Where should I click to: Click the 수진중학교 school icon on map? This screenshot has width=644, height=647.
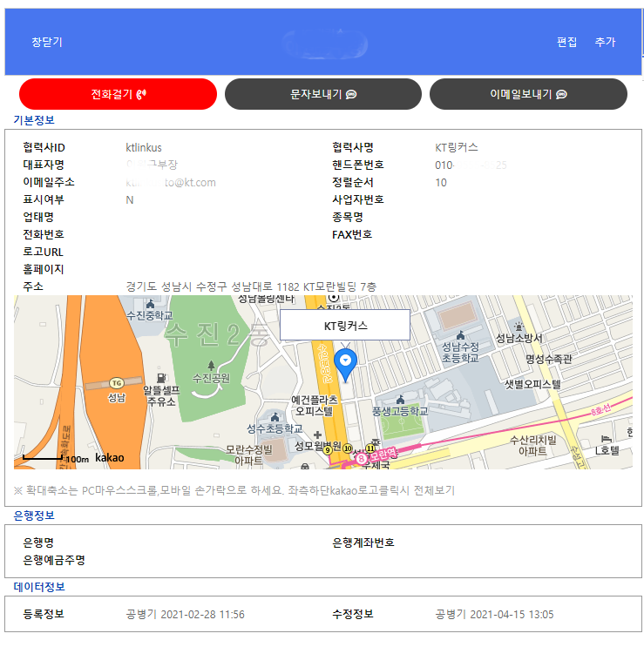point(150,305)
